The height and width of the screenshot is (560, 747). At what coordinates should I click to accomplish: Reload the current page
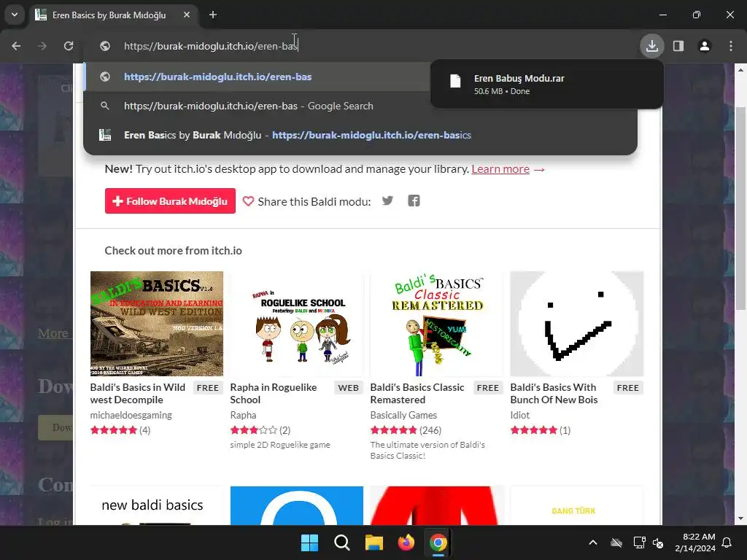(x=69, y=46)
